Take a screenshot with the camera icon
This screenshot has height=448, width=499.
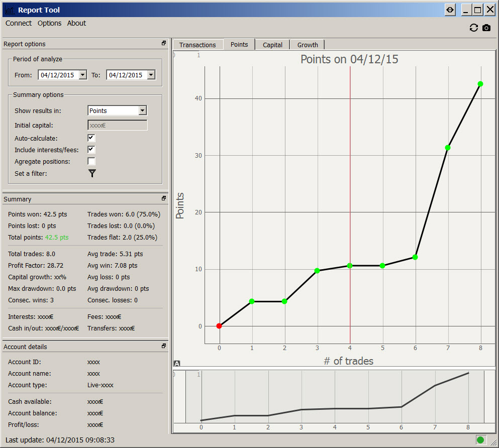[486, 28]
